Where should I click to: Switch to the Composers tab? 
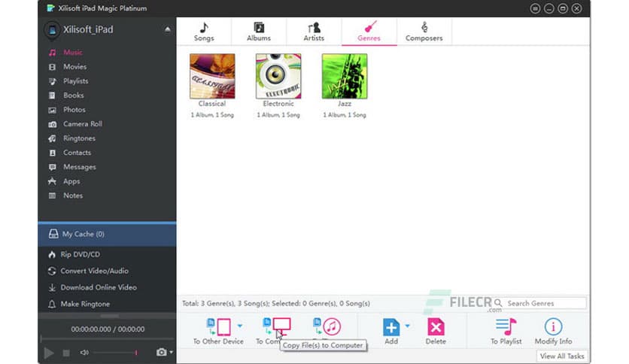(x=424, y=32)
